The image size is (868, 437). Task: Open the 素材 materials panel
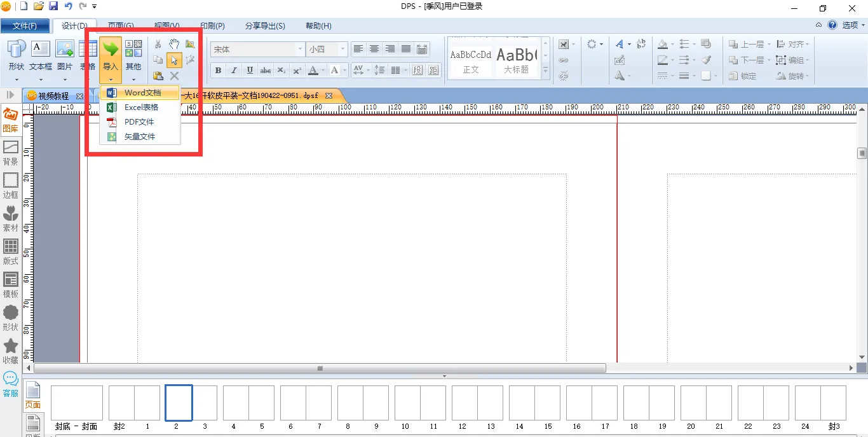coord(10,219)
